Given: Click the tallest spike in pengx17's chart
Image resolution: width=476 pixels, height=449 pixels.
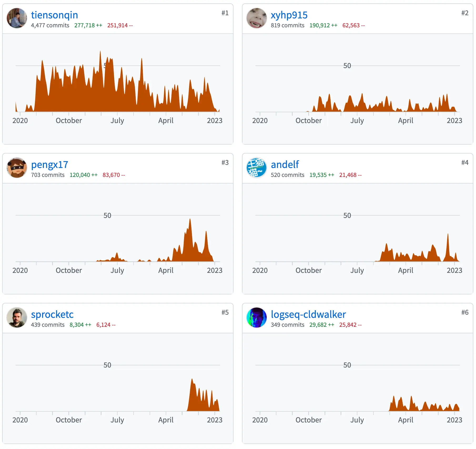Looking at the screenshot, I should coord(190,220).
